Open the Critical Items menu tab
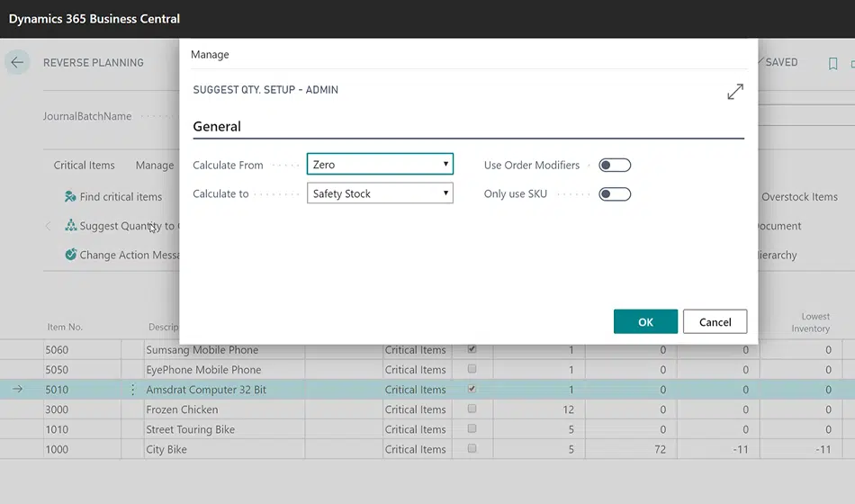Viewport: 855px width, 504px height. point(84,166)
